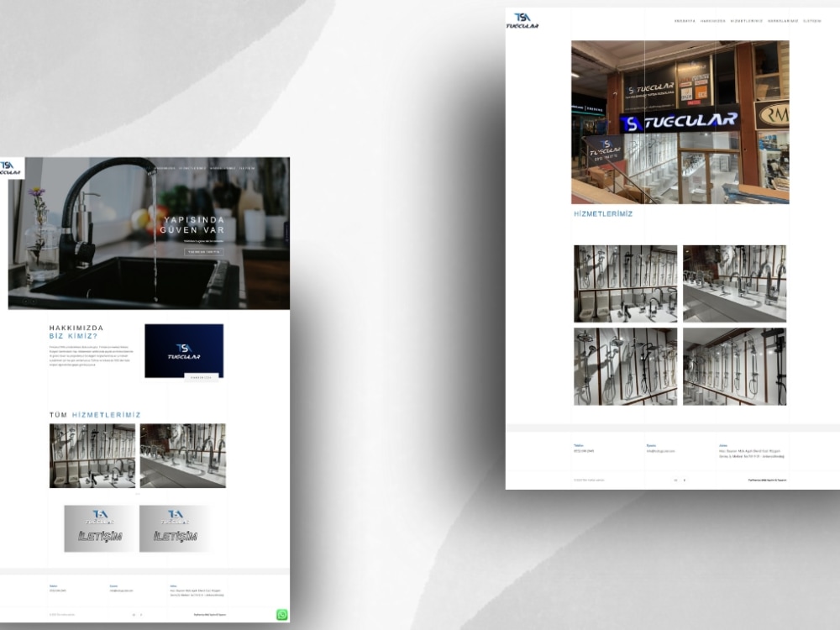Click TSA Tuccular logo on right page header
Image resolution: width=840 pixels, height=630 pixels.
(522, 20)
